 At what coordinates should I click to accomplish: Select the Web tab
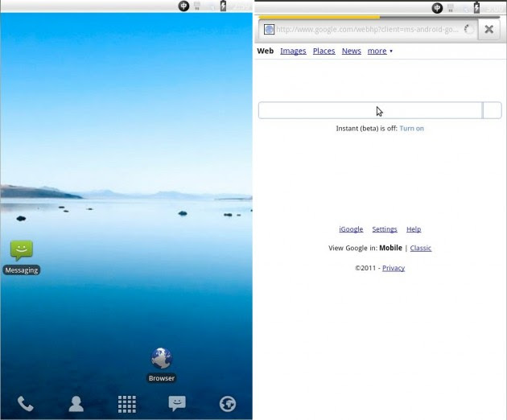tap(265, 51)
